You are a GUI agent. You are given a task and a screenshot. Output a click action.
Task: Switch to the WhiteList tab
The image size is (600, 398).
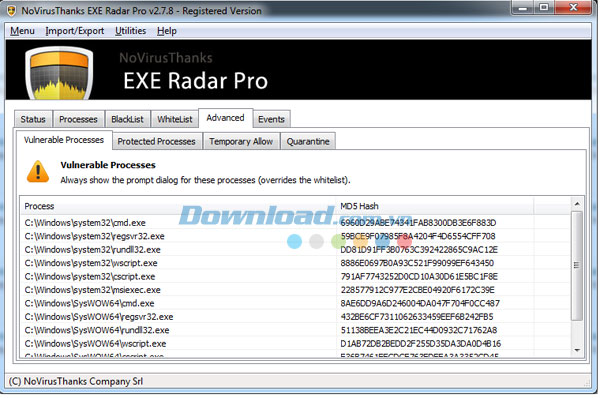[175, 119]
